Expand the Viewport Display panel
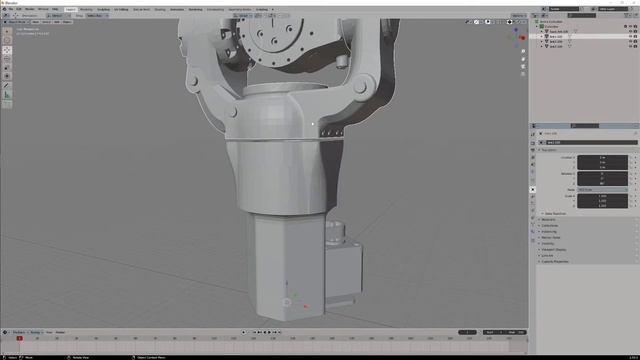Image resolution: width=640 pixels, height=360 pixels. tap(553, 249)
